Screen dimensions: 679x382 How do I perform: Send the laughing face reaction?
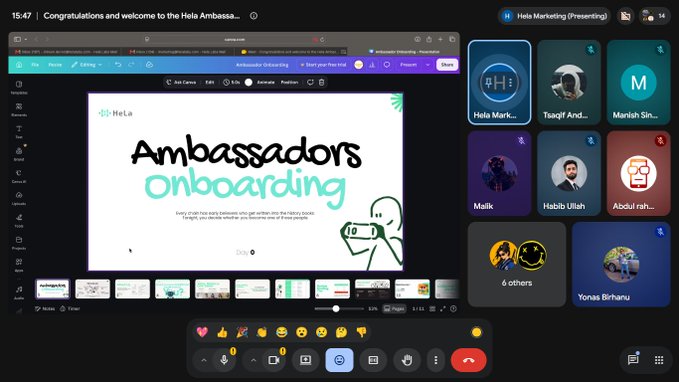(x=281, y=332)
